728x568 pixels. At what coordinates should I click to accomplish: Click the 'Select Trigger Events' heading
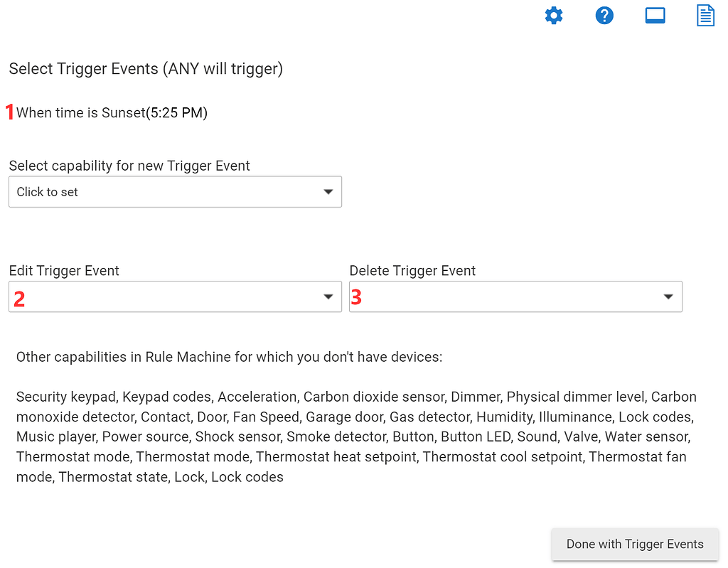(x=146, y=69)
